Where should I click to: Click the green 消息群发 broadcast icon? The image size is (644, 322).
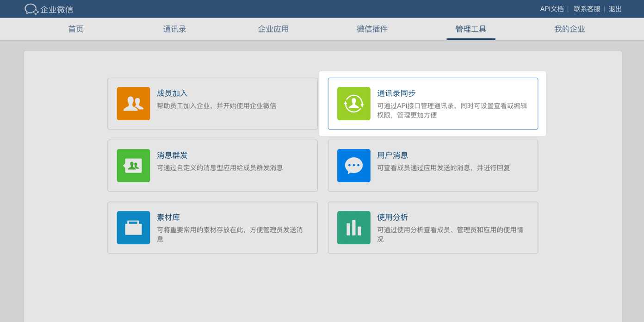[x=133, y=166]
